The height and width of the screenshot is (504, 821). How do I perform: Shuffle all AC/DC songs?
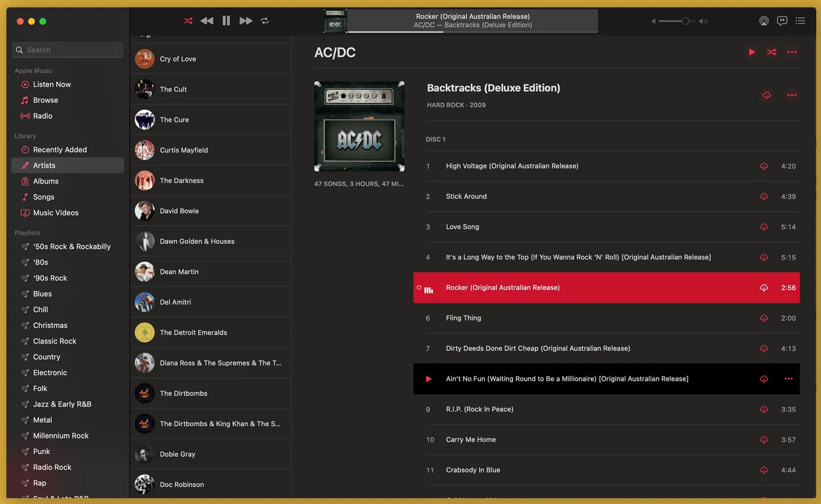(772, 52)
